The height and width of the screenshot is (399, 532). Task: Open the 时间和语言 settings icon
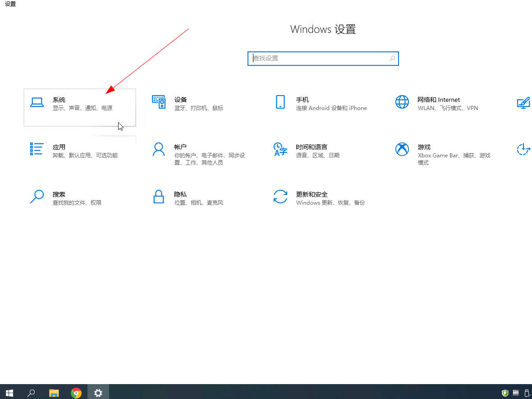280,149
